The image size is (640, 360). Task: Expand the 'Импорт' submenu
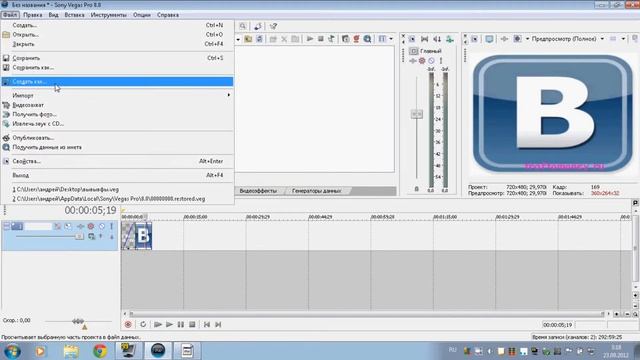(x=117, y=96)
